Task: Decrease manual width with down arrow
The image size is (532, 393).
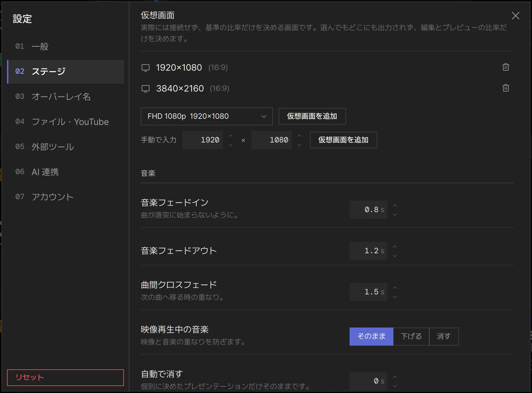Action: pos(230,145)
